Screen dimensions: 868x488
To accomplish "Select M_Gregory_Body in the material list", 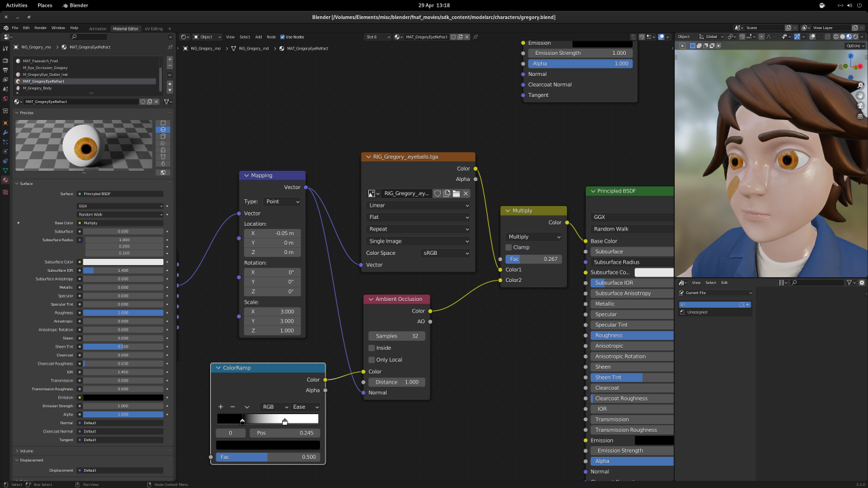I will 85,88.
